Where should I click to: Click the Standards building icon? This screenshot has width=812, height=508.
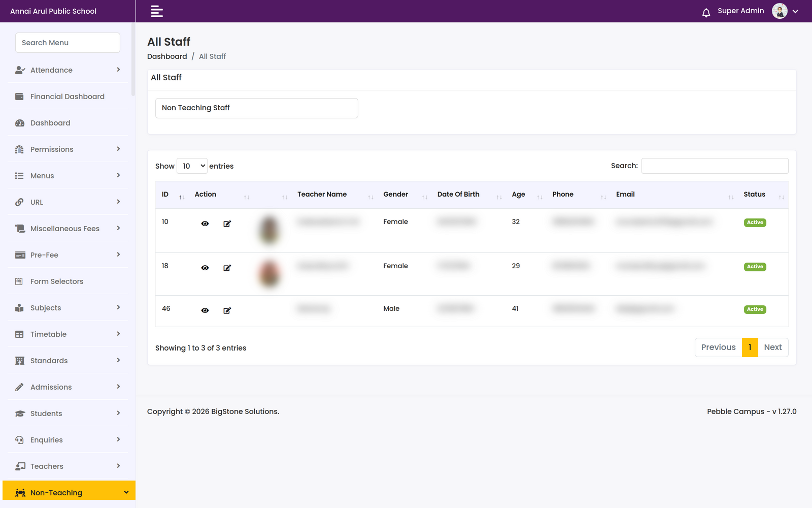pyautogui.click(x=20, y=361)
